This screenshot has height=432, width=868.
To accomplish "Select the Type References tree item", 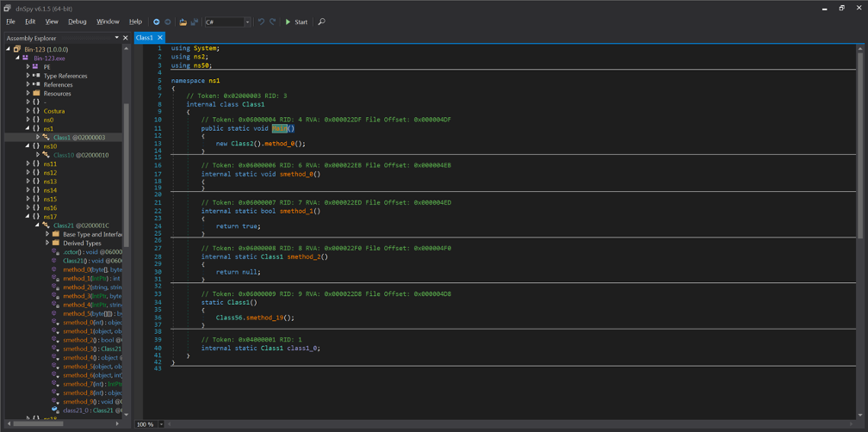I will pyautogui.click(x=65, y=76).
